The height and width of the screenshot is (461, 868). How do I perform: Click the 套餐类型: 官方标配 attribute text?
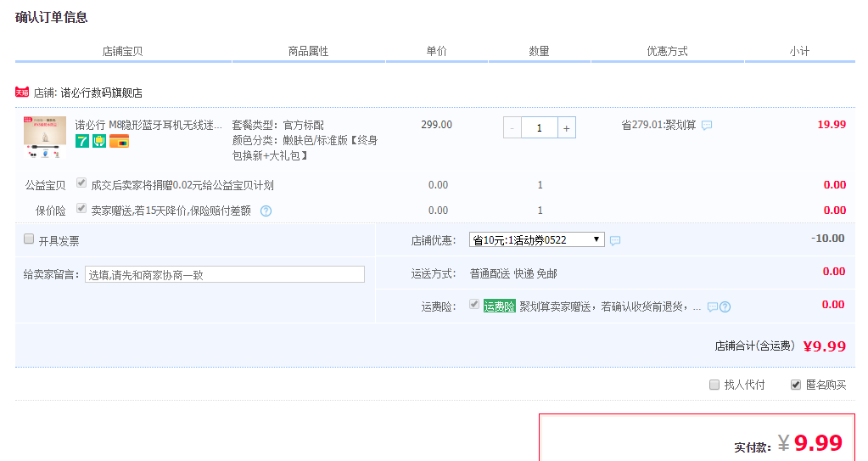click(278, 125)
